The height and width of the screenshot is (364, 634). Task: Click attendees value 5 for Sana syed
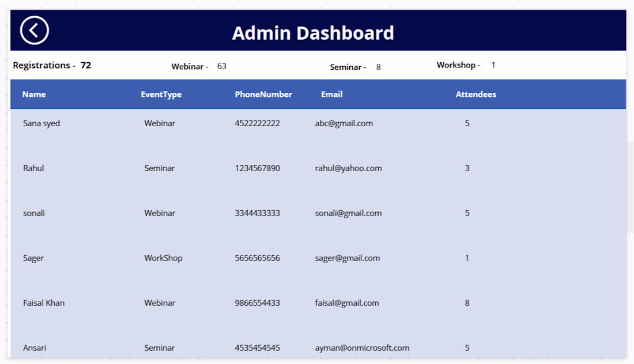[x=467, y=123]
